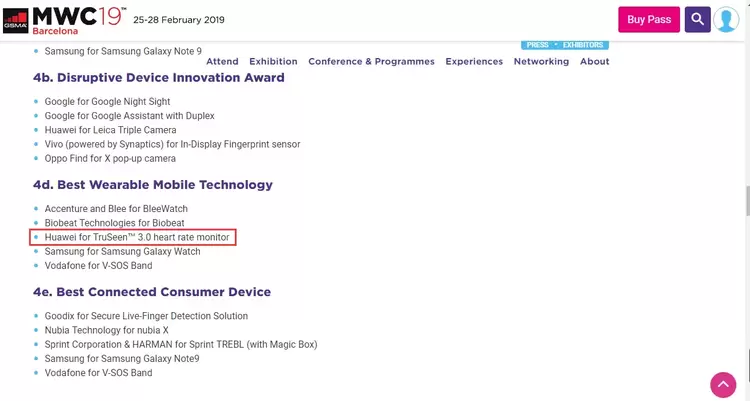Screen dimensions: 750x401
Task: Open the About menu
Action: (594, 61)
